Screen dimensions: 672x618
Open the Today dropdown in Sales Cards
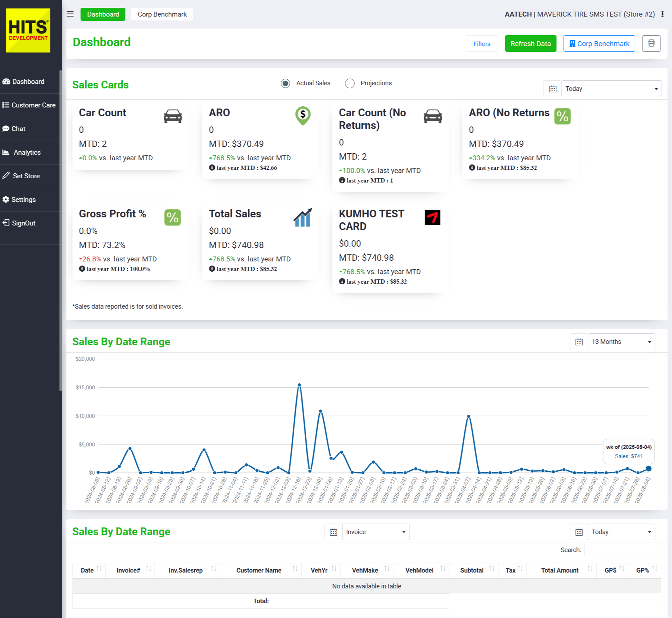(x=611, y=89)
